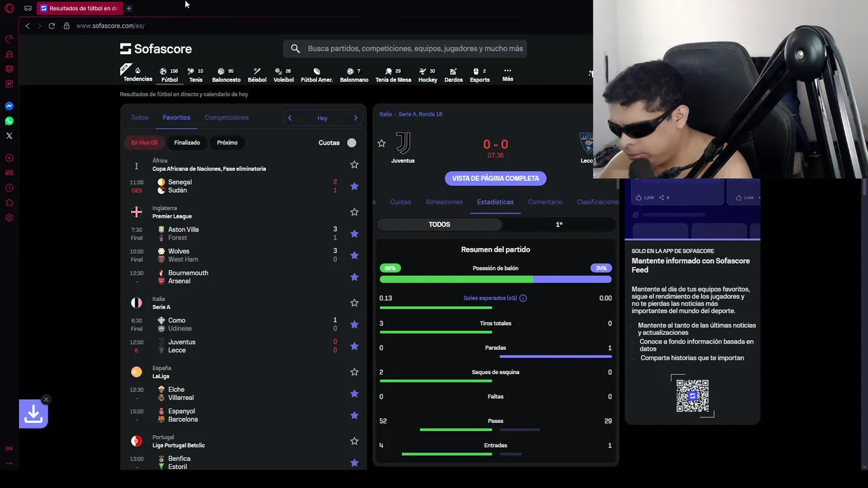Unfavorite the Bournemouth vs Arsenal star
Viewport: 868px width, 488px height.
354,277
